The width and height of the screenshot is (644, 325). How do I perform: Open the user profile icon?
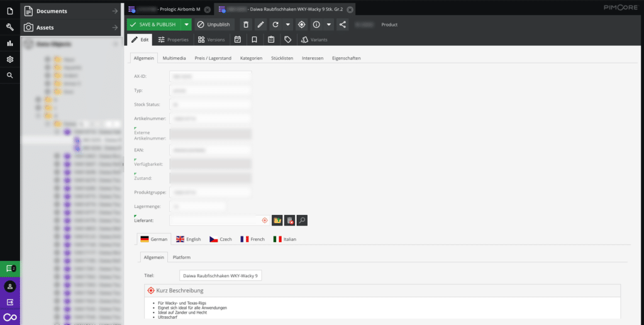(x=10, y=286)
